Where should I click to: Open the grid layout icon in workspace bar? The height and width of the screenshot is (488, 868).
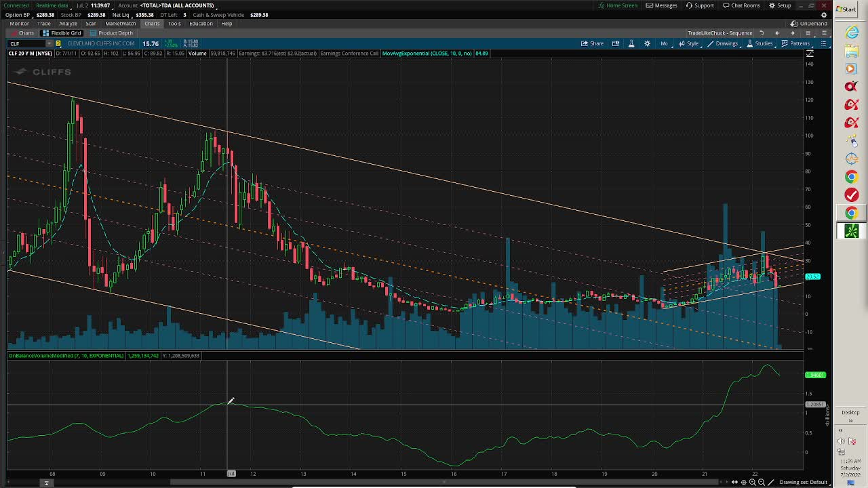[808, 33]
